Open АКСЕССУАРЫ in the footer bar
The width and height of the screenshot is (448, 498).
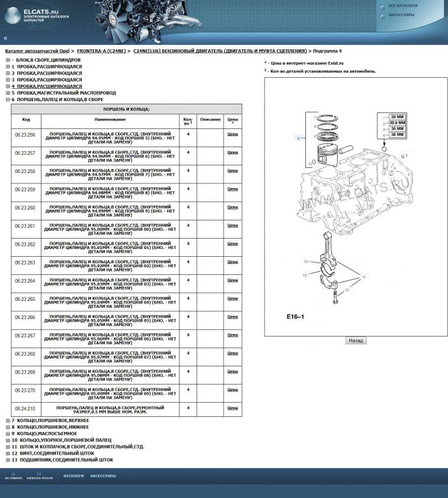point(103,476)
